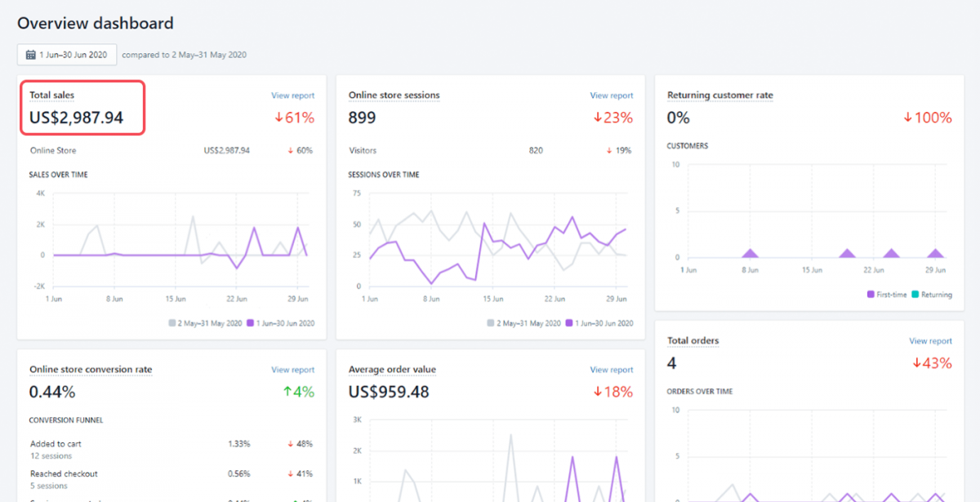Select the Reached checkout funnel row
980x502 pixels.
(x=171, y=479)
